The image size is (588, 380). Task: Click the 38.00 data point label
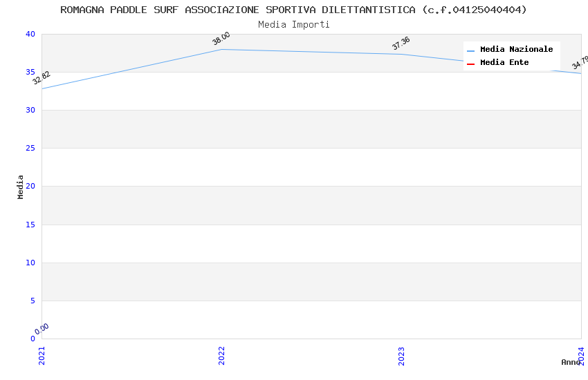(221, 39)
